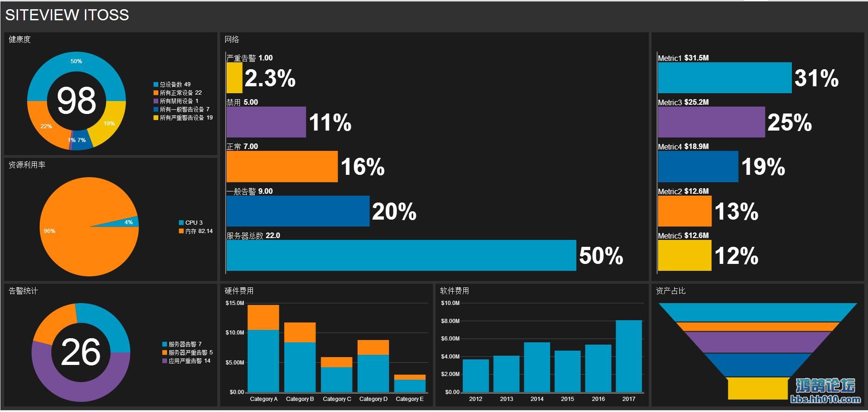868x412 pixels.
Task: Select Category E column's blue segment
Action: (410, 386)
